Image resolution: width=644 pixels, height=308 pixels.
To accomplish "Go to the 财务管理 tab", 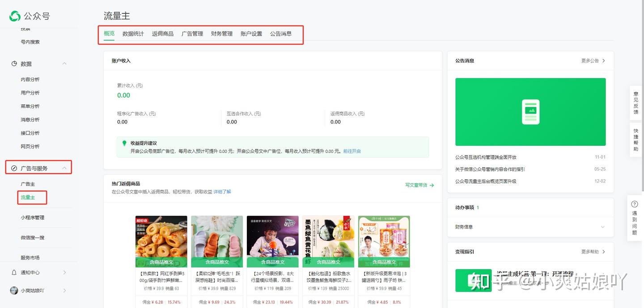I will tap(222, 34).
